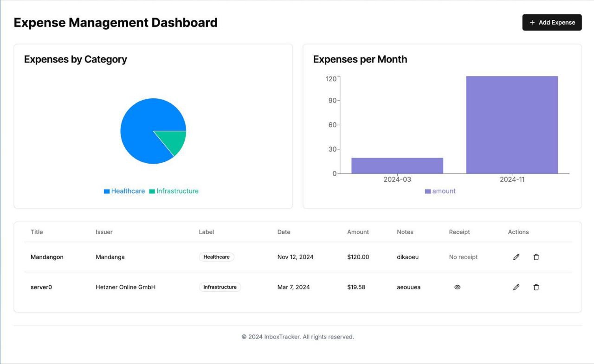Click the Title column header

37,232
